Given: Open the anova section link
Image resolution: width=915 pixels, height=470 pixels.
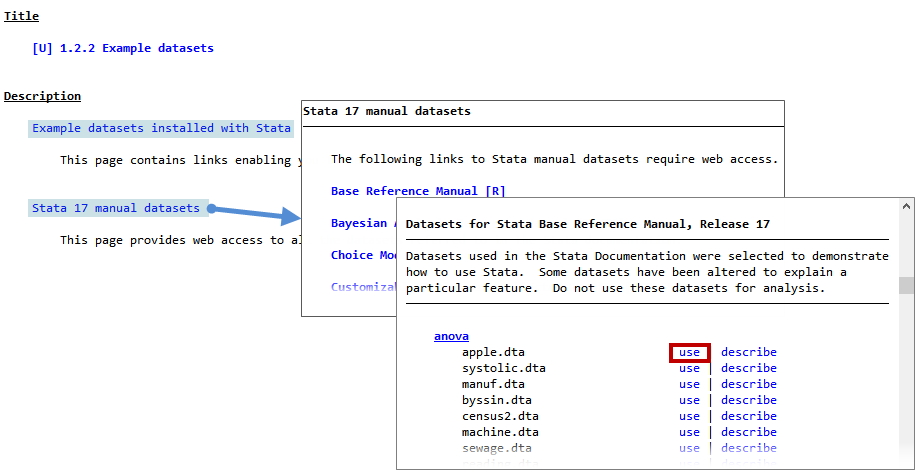Looking at the screenshot, I should [451, 336].
